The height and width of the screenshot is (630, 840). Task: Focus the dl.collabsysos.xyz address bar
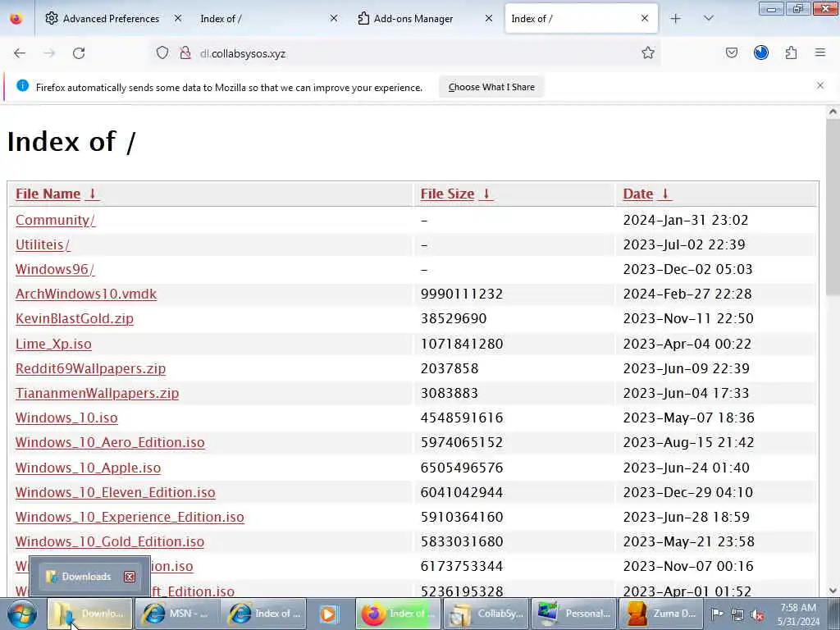(x=407, y=53)
